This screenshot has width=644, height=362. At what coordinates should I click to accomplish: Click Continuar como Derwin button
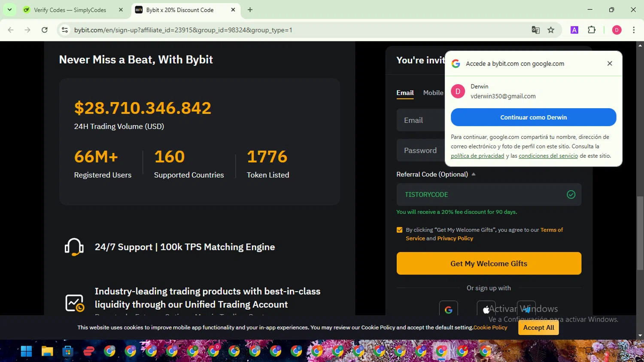click(533, 117)
